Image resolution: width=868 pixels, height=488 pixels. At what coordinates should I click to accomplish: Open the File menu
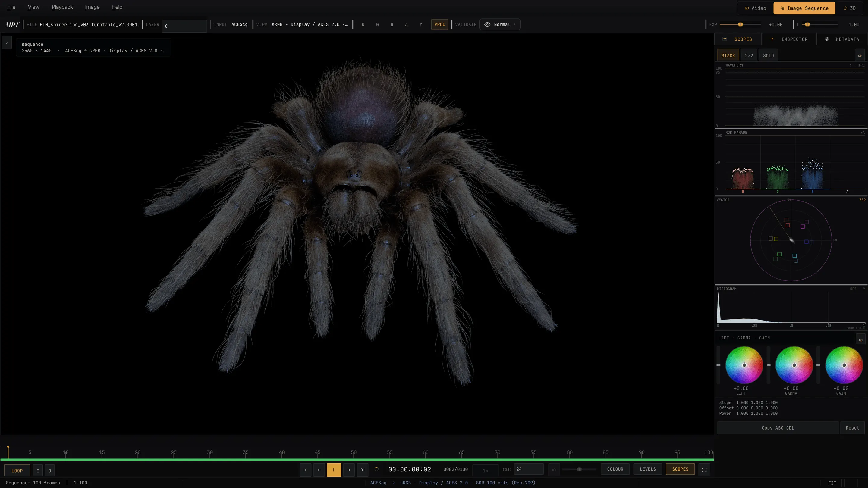11,7
